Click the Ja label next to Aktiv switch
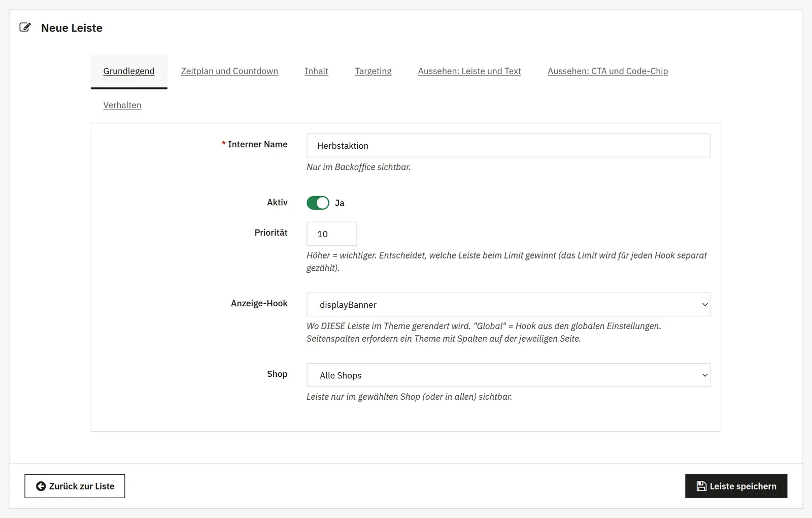Viewport: 812px width, 518px height. coord(340,203)
